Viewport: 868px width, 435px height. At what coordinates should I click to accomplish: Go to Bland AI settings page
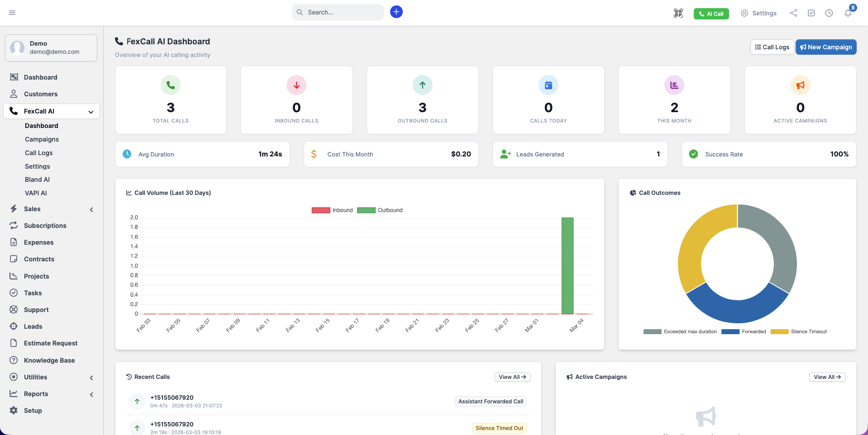tap(37, 180)
